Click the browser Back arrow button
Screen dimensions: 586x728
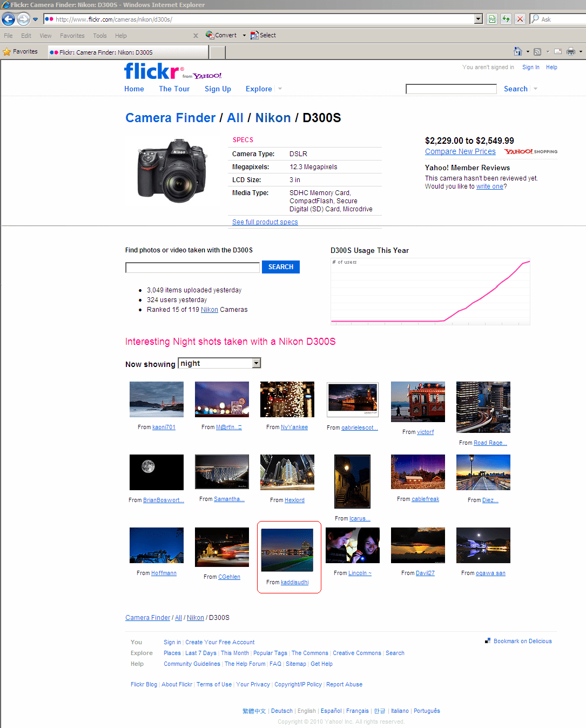8,19
